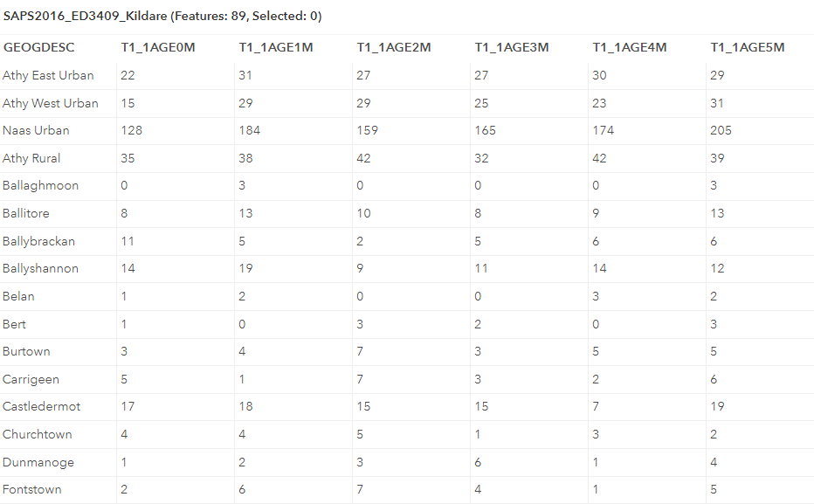Select the Athy Rural row label
This screenshot has height=504, width=814.
pyautogui.click(x=32, y=158)
